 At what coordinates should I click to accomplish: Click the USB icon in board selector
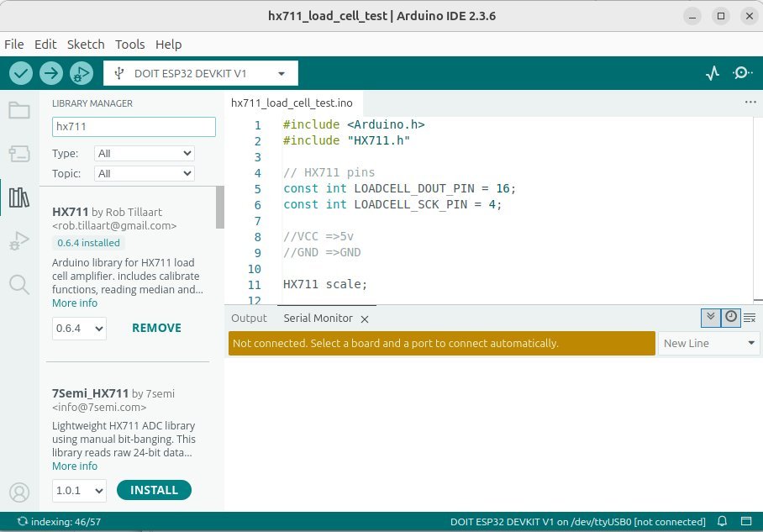pos(118,73)
